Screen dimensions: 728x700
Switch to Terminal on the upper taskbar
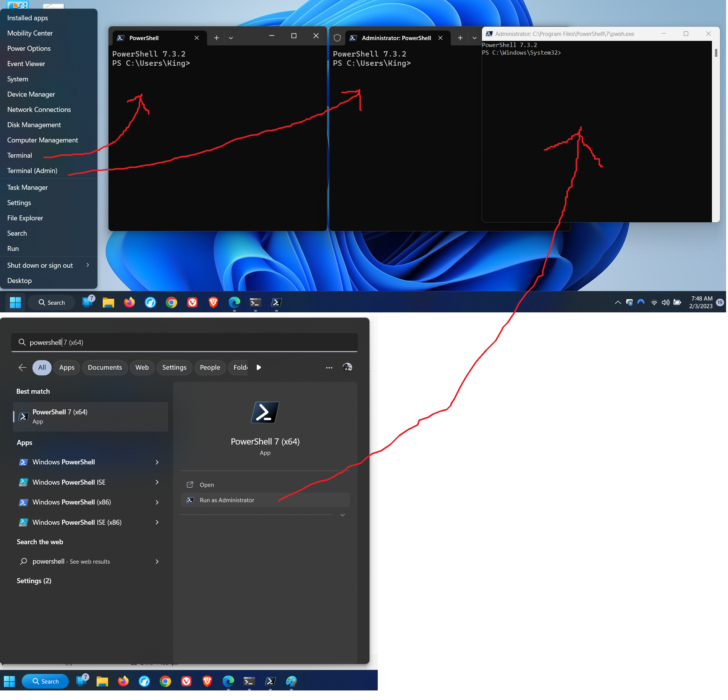tap(256, 302)
